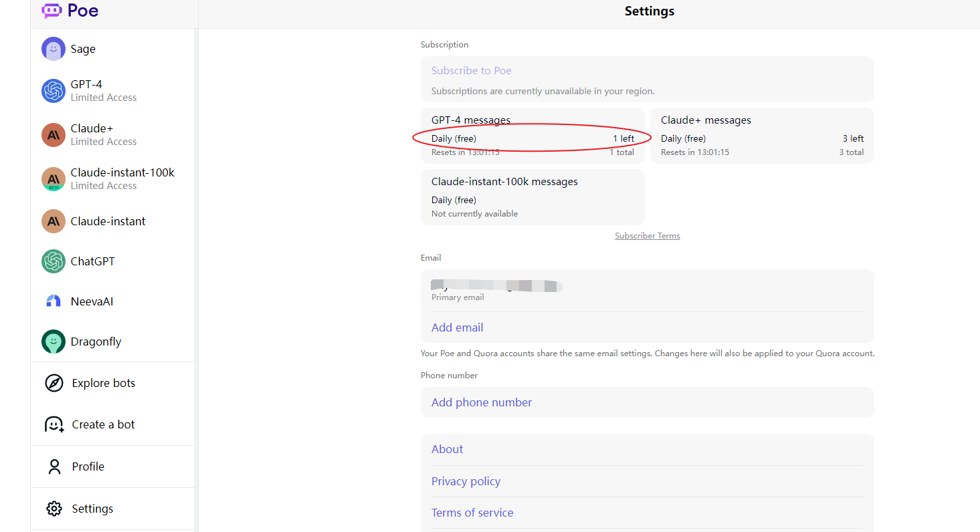
Task: Click the NeevaAI logo icon
Action: (x=54, y=301)
